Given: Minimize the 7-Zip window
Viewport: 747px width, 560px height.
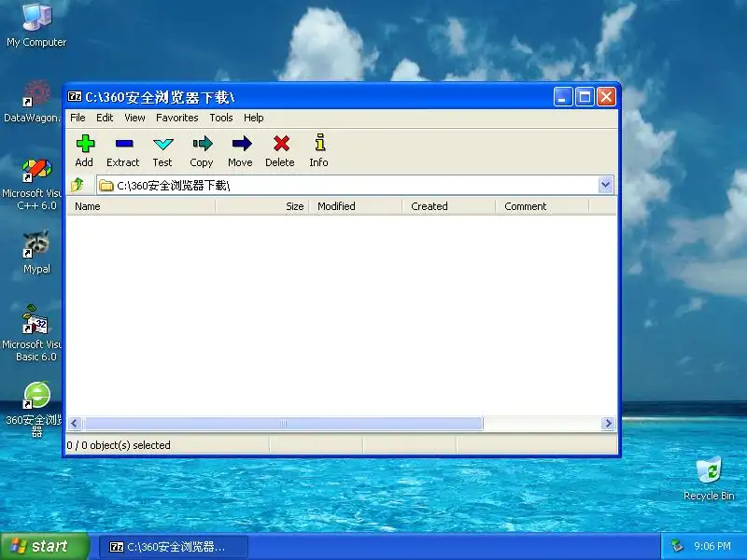Looking at the screenshot, I should point(563,97).
